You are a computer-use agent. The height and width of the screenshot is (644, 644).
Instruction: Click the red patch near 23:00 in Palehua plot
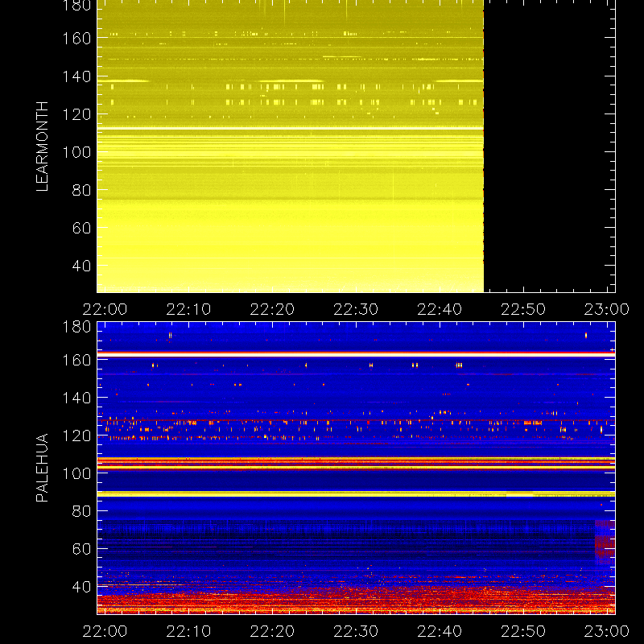(605, 543)
